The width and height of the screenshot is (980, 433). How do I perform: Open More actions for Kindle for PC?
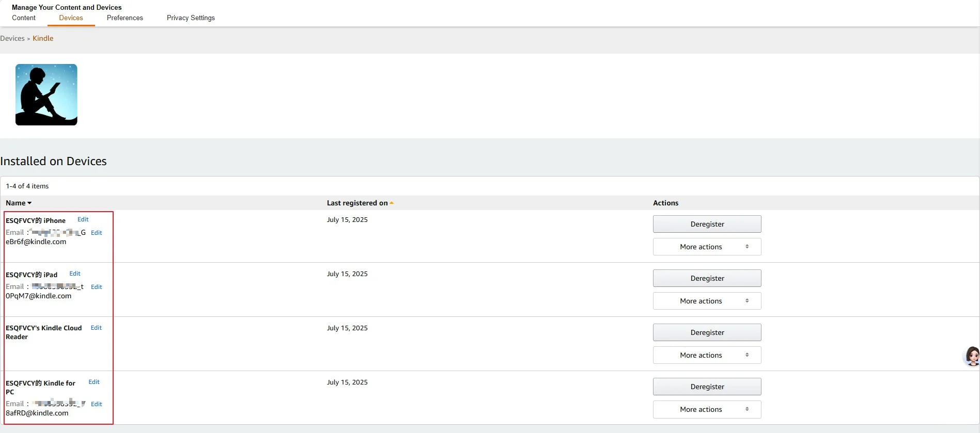click(707, 409)
